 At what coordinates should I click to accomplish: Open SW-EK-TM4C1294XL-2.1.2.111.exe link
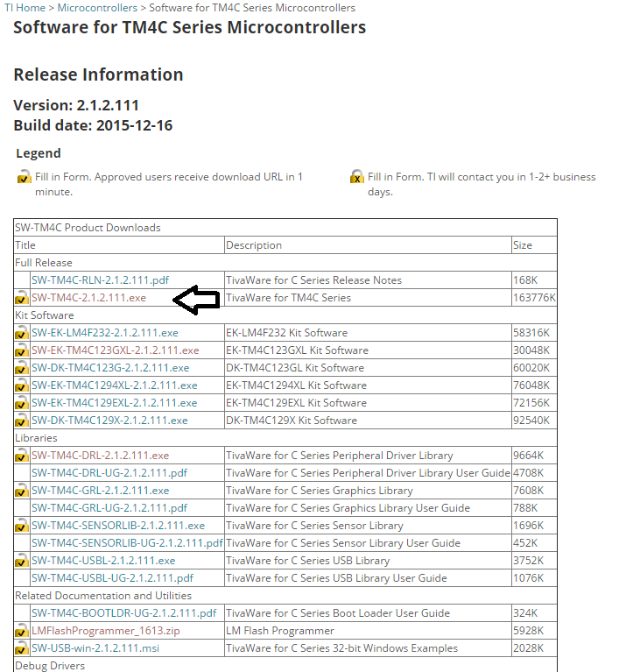coord(115,386)
